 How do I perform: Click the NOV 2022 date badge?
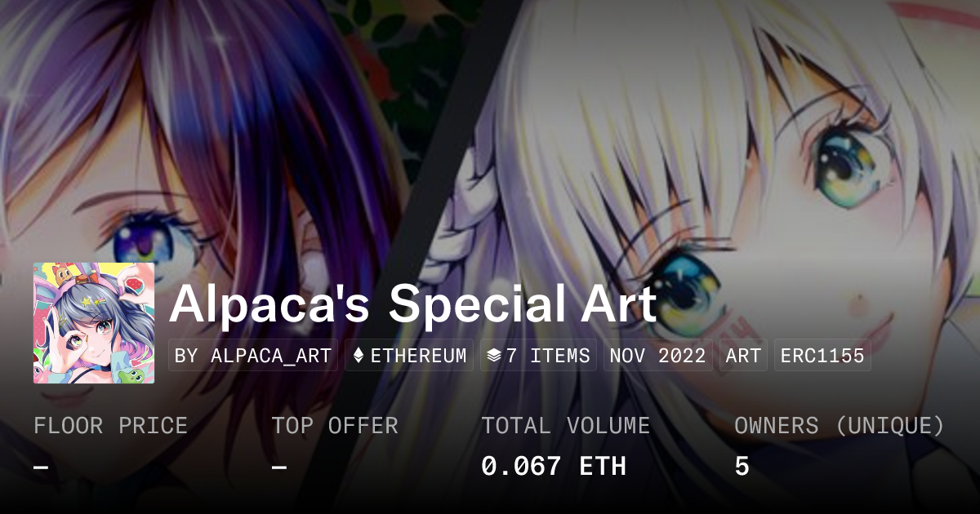pyautogui.click(x=657, y=356)
